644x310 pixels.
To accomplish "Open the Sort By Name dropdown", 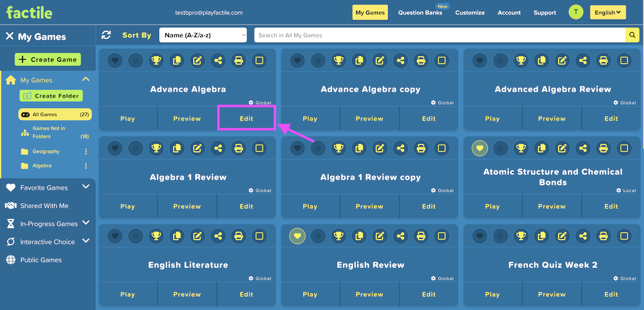I will [x=203, y=35].
